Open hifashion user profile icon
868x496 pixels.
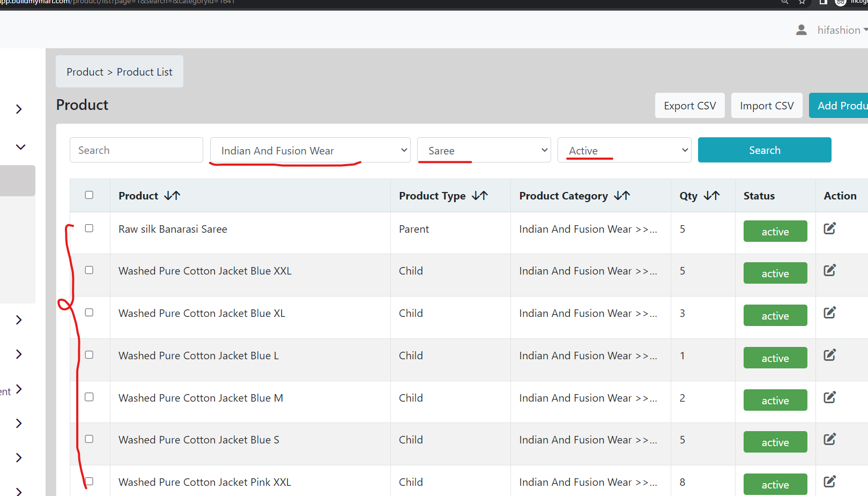[x=802, y=30]
